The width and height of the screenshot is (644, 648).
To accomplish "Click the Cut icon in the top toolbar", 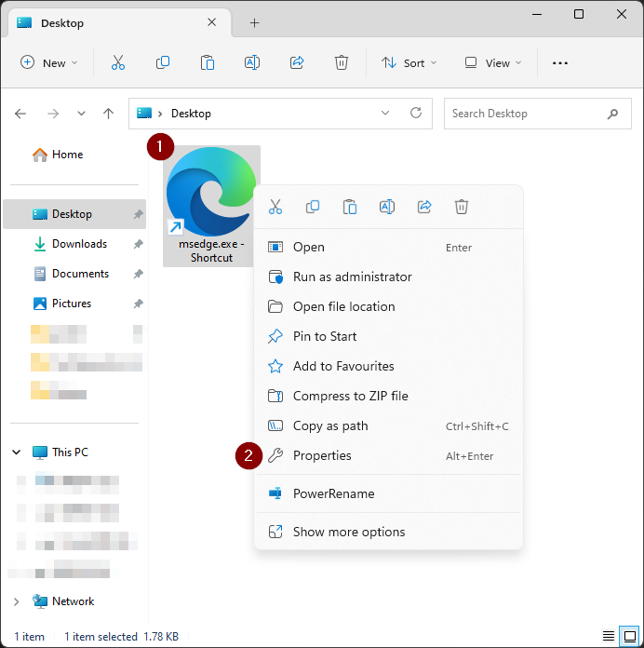I will pos(118,62).
